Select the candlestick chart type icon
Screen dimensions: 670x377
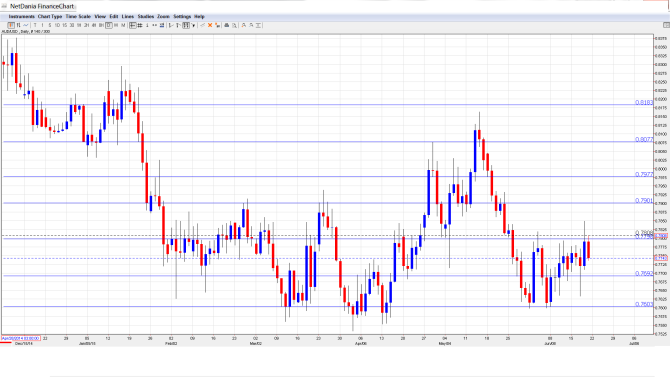(11, 26)
